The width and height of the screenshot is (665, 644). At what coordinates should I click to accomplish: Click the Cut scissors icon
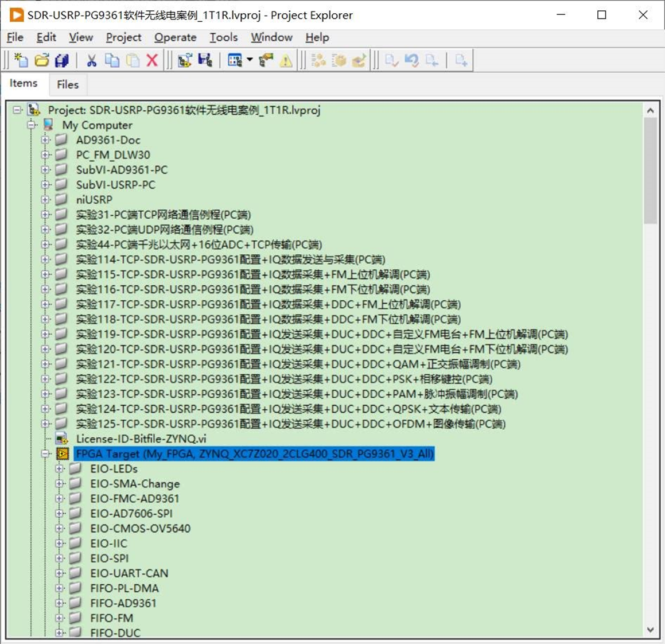(91, 60)
